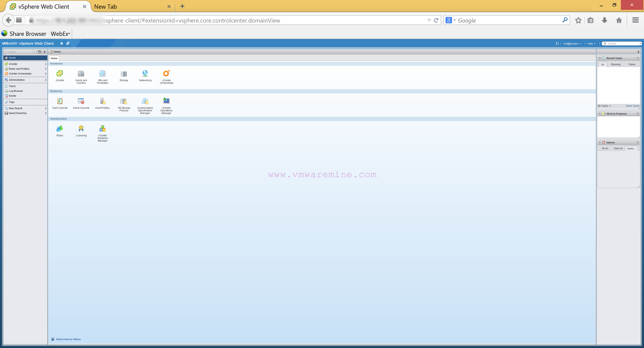Open the WebEx toolbar menu

[x=60, y=34]
